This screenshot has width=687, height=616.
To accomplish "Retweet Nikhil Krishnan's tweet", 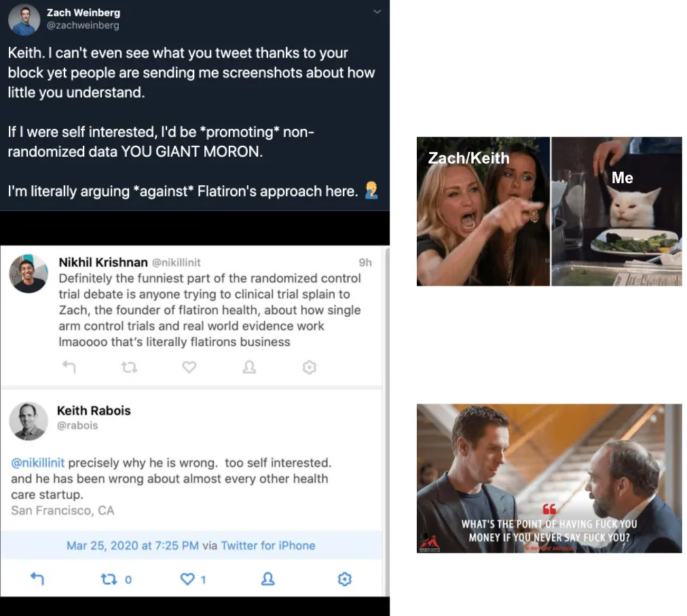I will coord(129,367).
